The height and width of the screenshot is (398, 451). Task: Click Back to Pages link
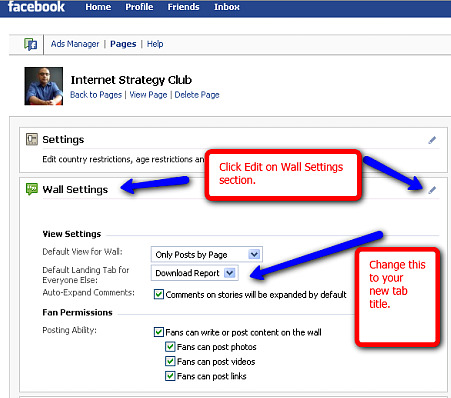point(96,95)
